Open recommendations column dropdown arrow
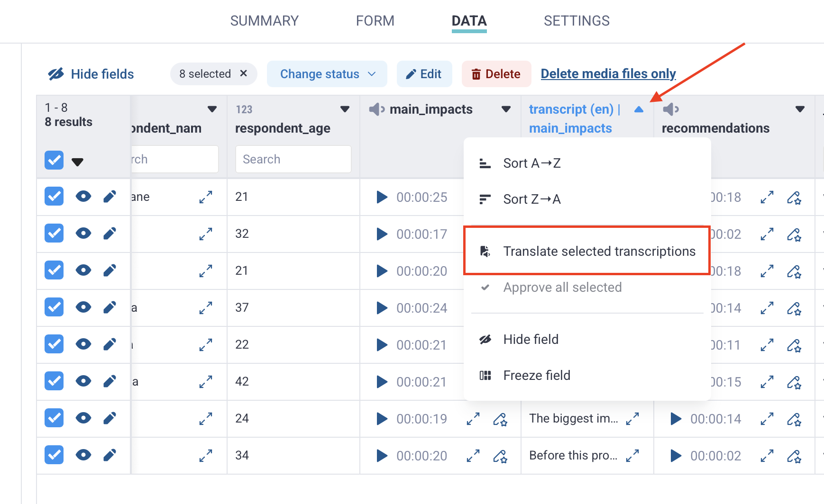This screenshot has height=504, width=824. coord(800,109)
